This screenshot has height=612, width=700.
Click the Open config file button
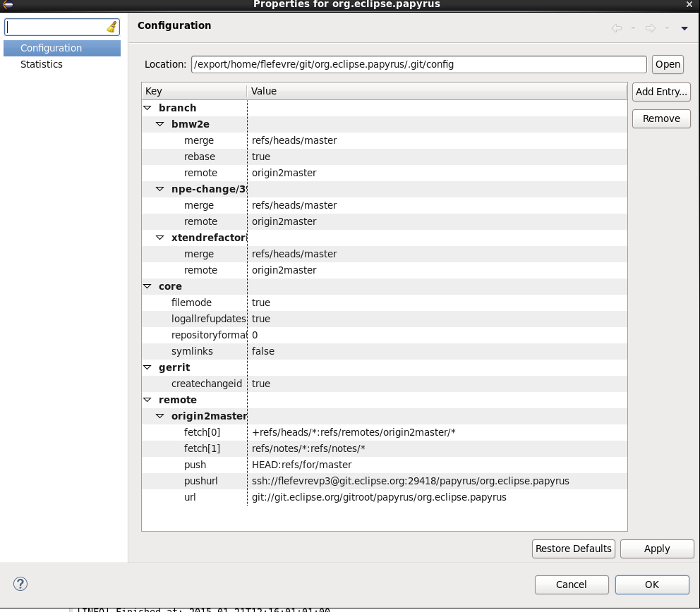pos(668,64)
